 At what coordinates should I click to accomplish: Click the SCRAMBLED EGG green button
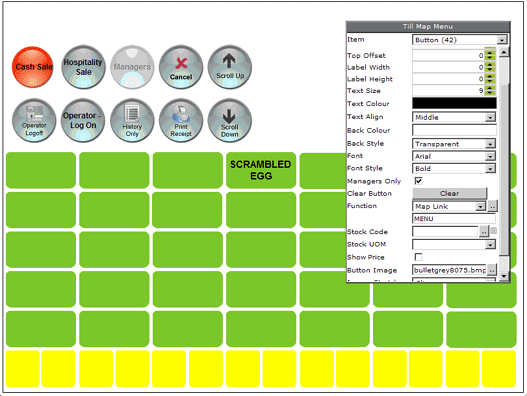tap(261, 170)
